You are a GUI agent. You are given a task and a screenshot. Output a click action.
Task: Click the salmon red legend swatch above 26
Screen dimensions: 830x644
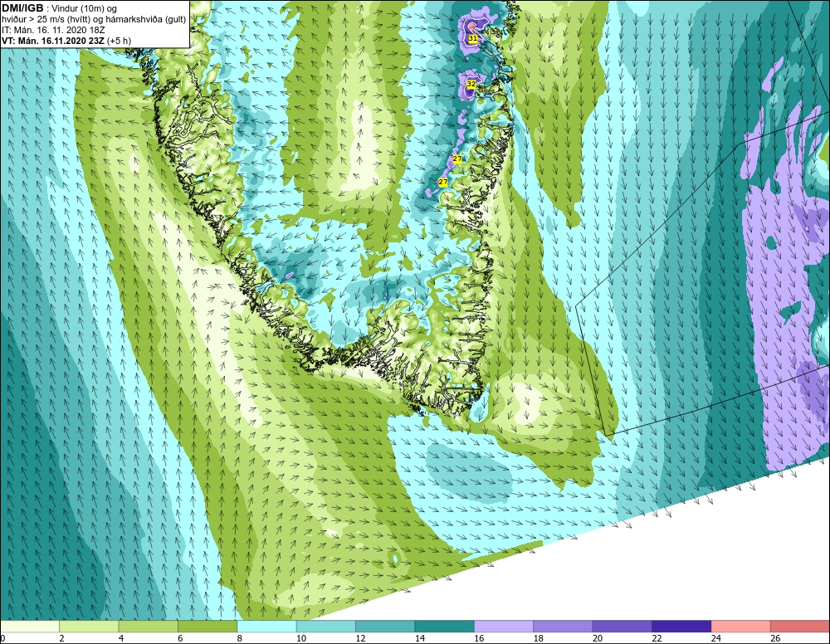(800, 627)
